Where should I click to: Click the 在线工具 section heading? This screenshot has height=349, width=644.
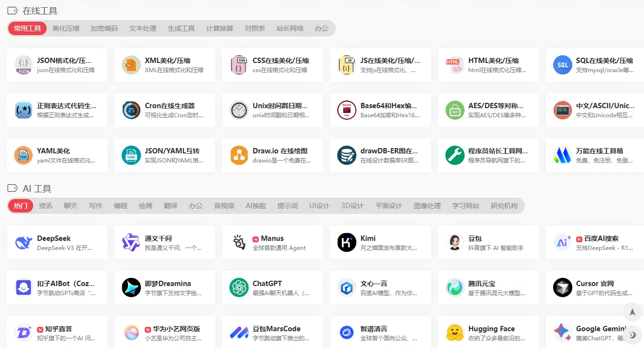(40, 11)
